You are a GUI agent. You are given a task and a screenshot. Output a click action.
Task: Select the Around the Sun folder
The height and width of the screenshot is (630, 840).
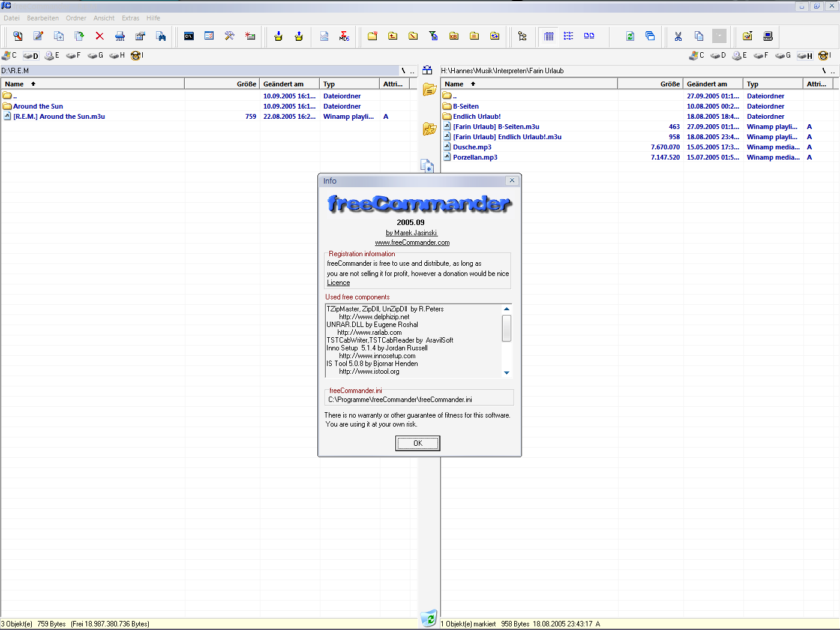coord(38,106)
